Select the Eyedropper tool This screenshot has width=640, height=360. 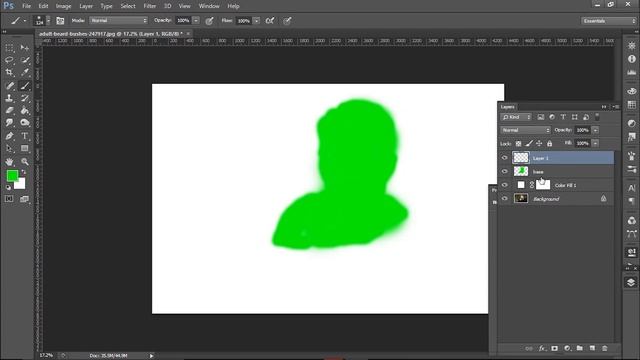point(25,73)
